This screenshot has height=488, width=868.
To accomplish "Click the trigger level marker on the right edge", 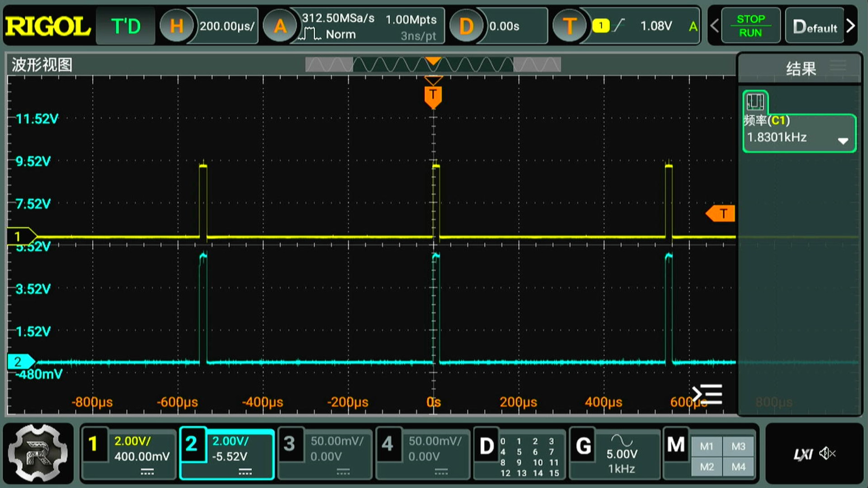I will click(721, 214).
